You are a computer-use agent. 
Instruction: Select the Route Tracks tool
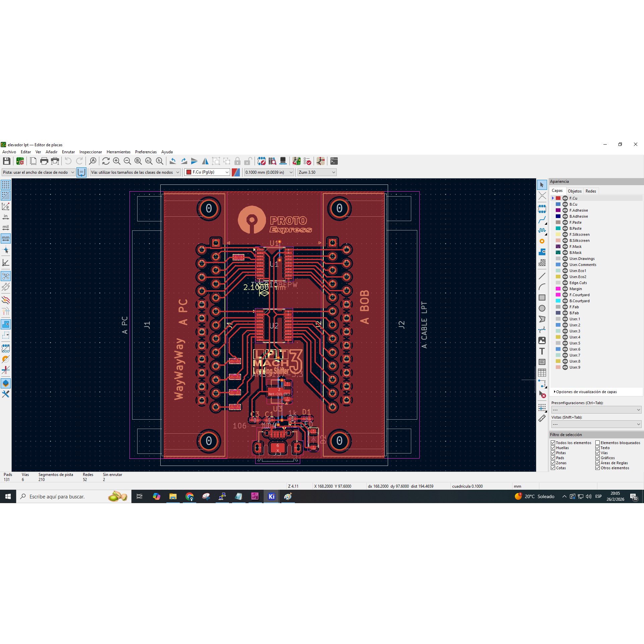542,220
